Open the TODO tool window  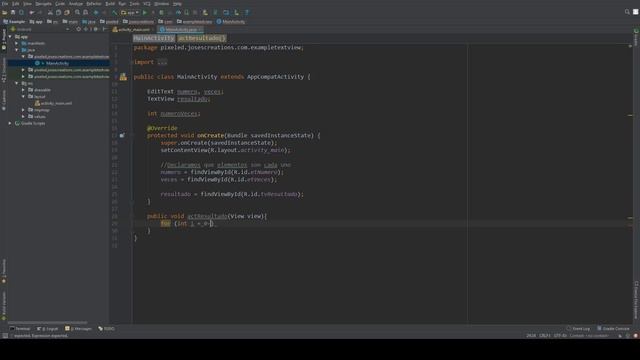[x=107, y=329]
